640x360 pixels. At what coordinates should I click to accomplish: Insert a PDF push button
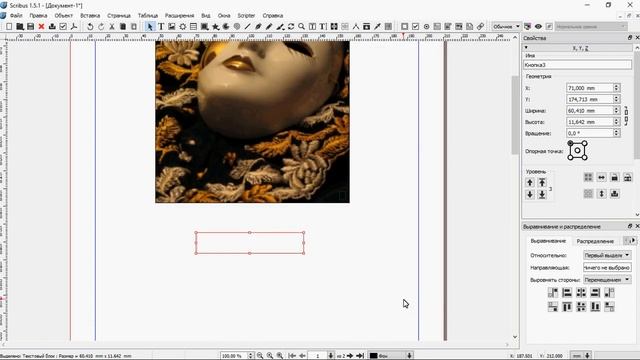pos(404,27)
